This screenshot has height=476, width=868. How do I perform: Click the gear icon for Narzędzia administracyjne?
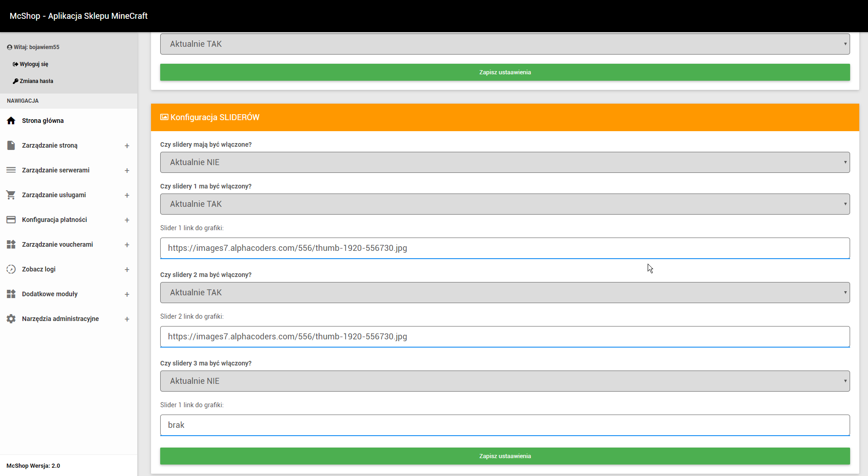[11, 319]
